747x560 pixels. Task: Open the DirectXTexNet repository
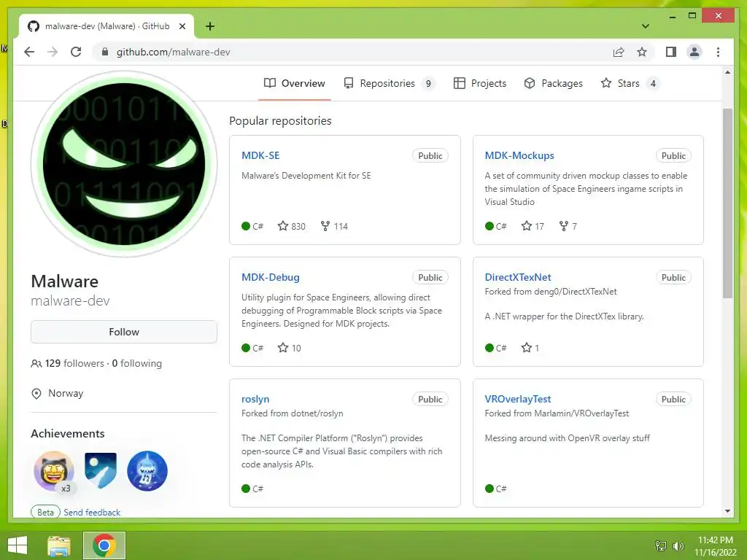[518, 277]
